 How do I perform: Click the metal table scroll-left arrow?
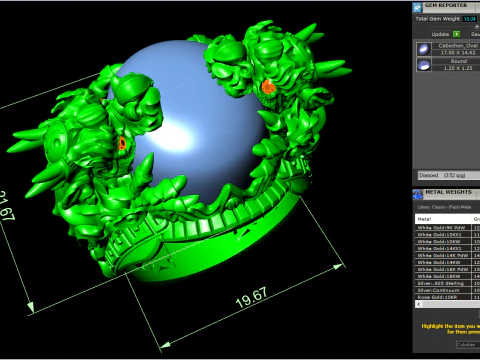point(419,304)
